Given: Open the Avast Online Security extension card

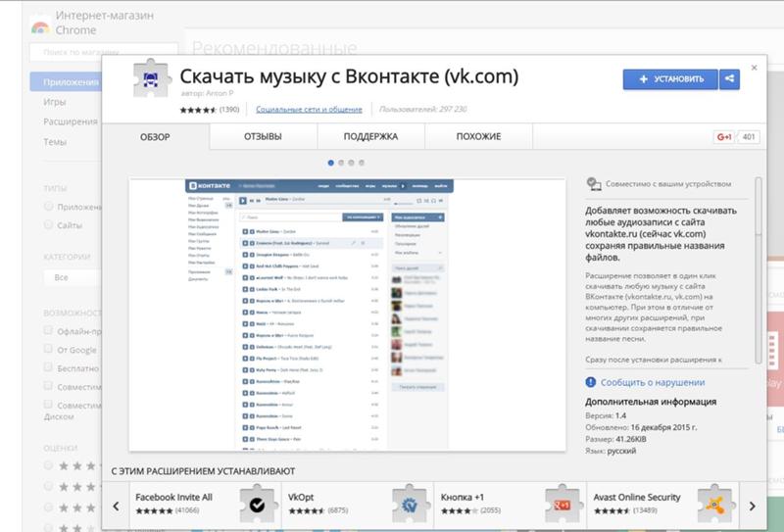Looking at the screenshot, I should click(x=662, y=505).
